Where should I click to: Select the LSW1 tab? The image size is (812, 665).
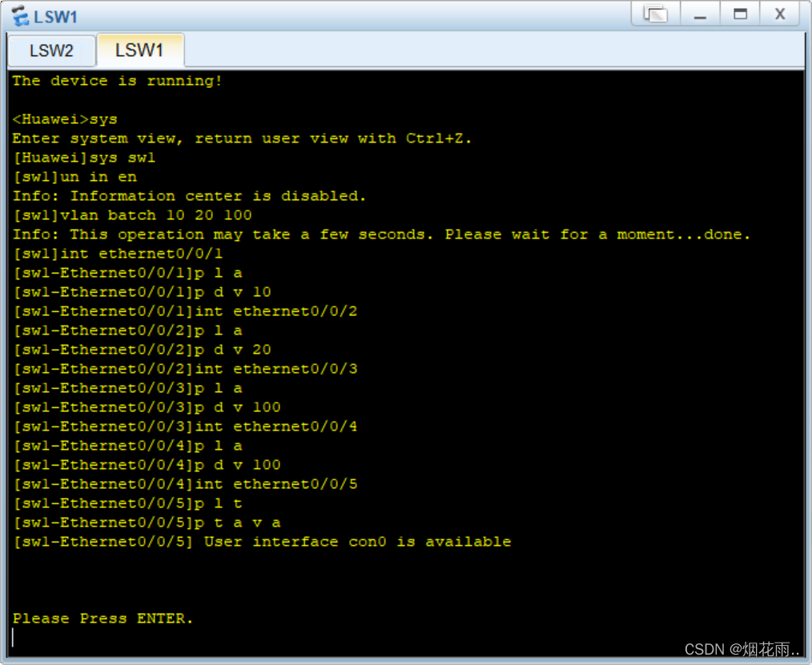pyautogui.click(x=139, y=50)
